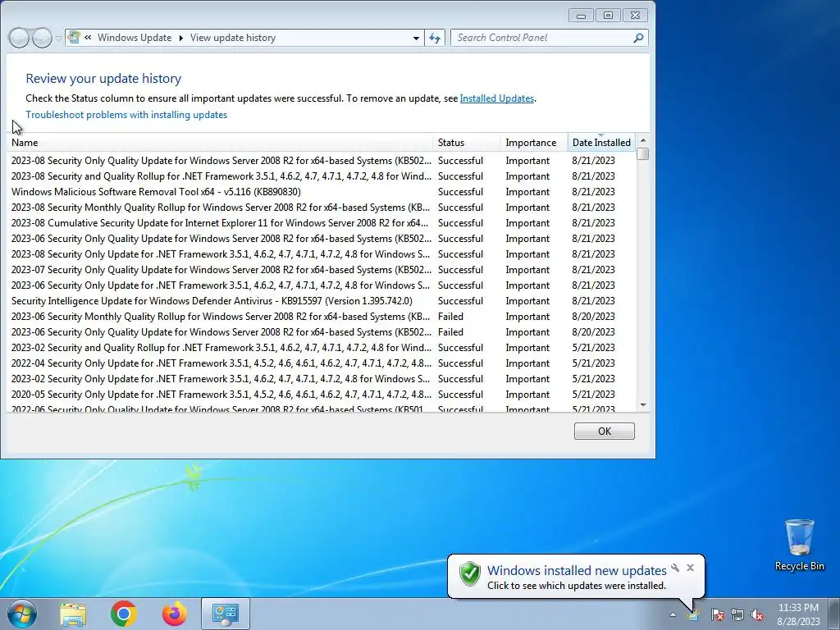840x630 pixels.
Task: Select 2023-02 Security and Quality Rollup .NET row
Action: [322, 348]
